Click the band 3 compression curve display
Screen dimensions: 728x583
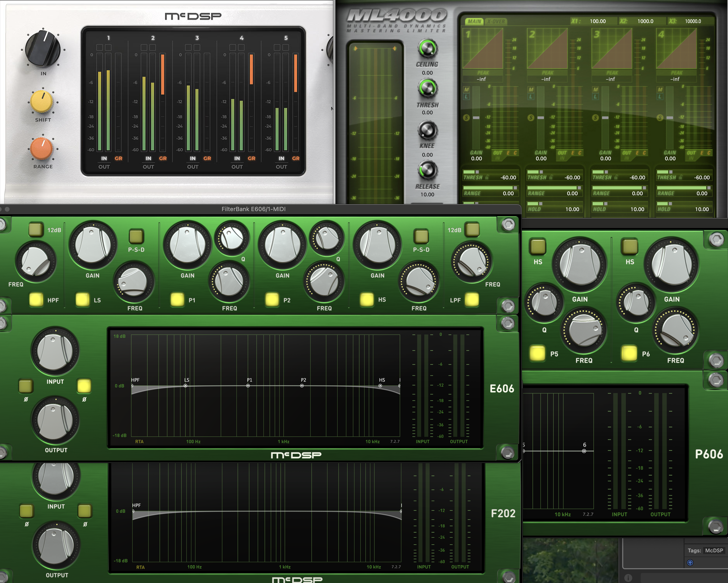612,49
